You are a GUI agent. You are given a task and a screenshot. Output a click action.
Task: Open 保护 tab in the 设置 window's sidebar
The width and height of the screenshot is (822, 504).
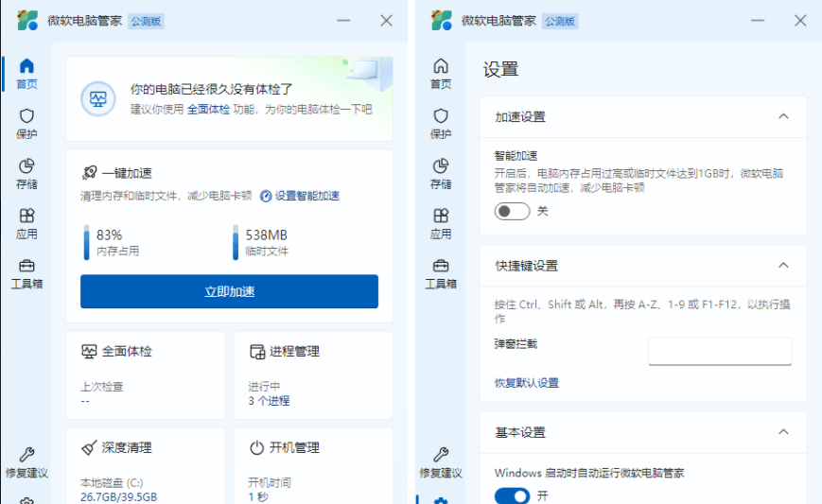pos(441,123)
